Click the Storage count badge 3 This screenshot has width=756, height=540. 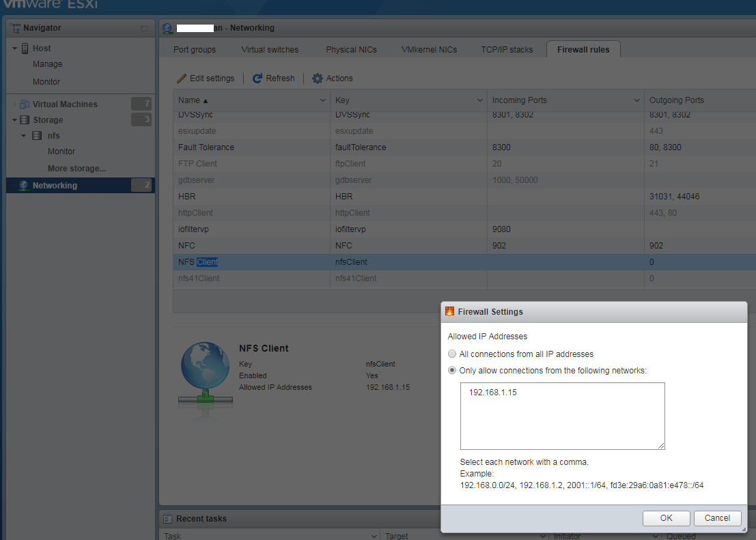[x=141, y=119]
